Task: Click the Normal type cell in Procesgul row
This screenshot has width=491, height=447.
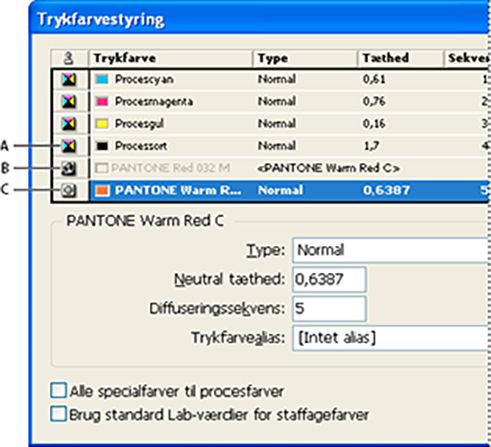Action: pyautogui.click(x=277, y=124)
